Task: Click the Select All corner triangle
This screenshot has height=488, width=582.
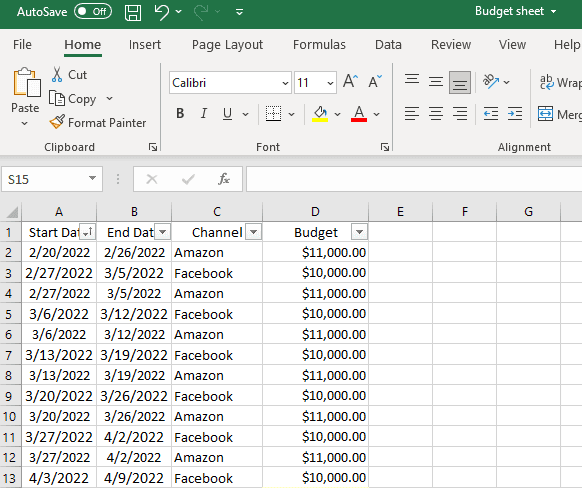Action: [x=12, y=213]
